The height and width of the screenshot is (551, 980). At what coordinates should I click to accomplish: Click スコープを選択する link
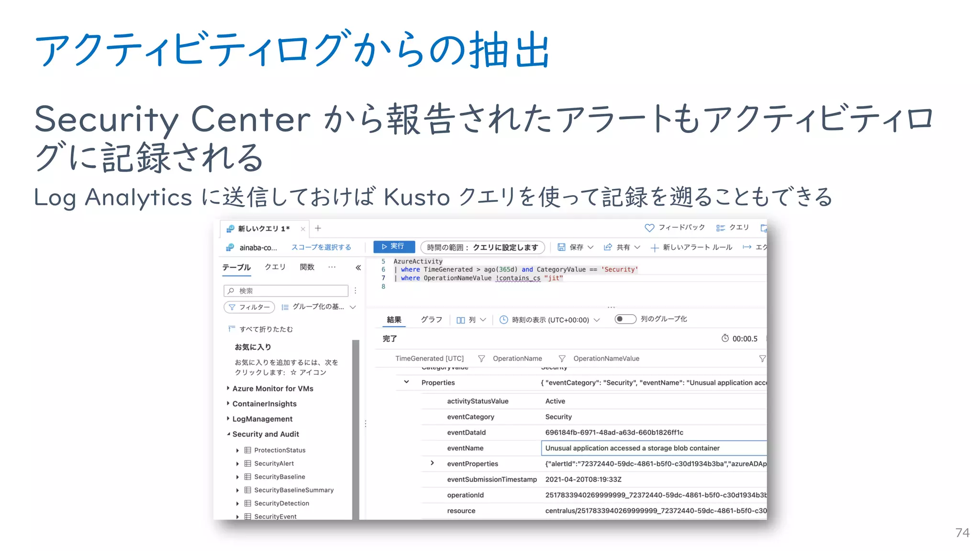point(321,247)
